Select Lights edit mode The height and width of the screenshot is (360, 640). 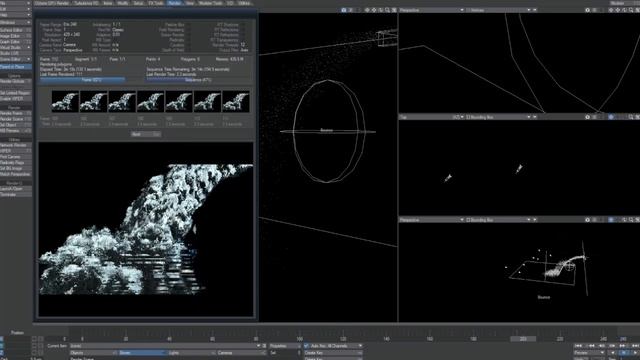coord(191,353)
